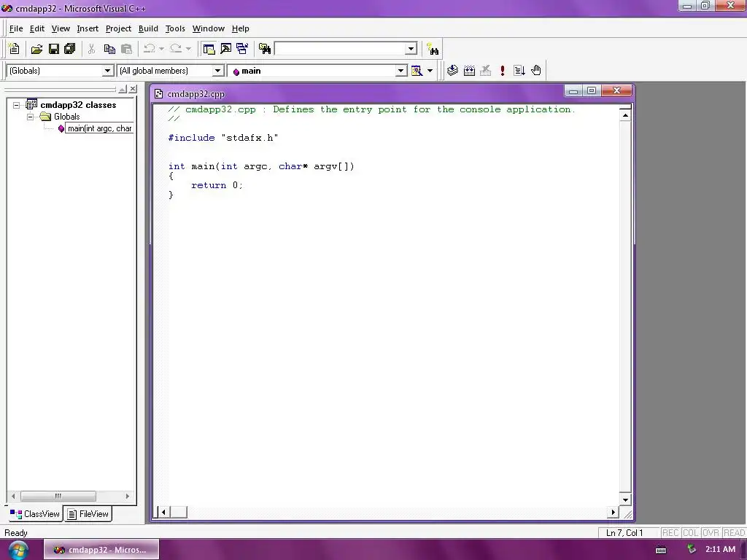Switch to the ClassView tab
This screenshot has width=747, height=560.
[35, 514]
